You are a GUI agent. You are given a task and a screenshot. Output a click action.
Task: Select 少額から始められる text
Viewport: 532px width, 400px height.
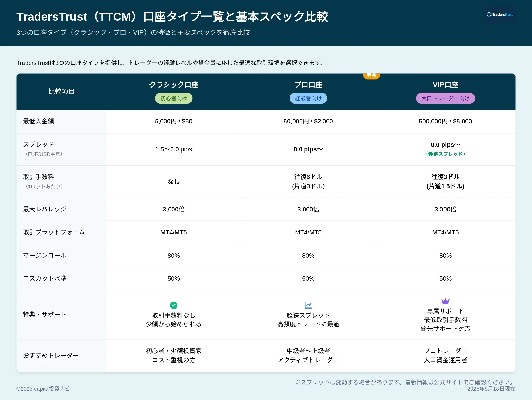coord(174,324)
